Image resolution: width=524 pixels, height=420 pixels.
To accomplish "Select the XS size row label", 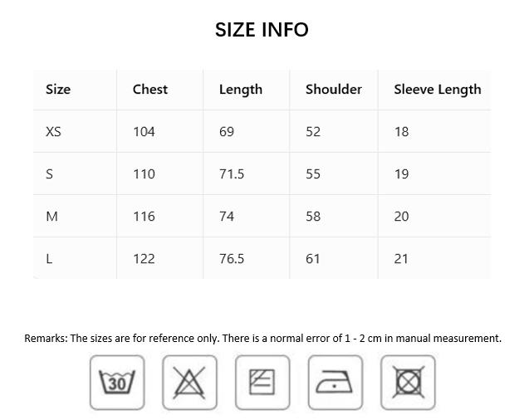I will point(53,132).
